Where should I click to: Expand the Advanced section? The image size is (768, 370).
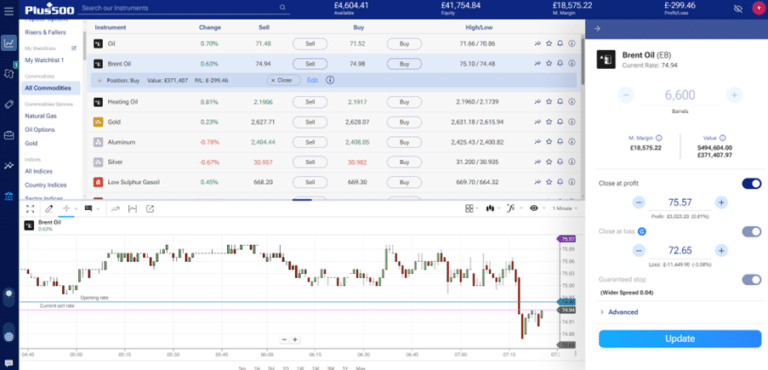(619, 312)
